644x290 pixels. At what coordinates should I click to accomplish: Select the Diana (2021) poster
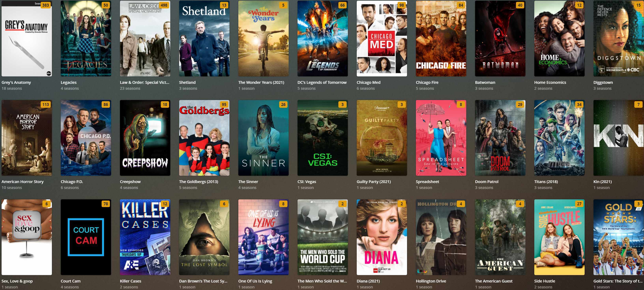coord(382,237)
